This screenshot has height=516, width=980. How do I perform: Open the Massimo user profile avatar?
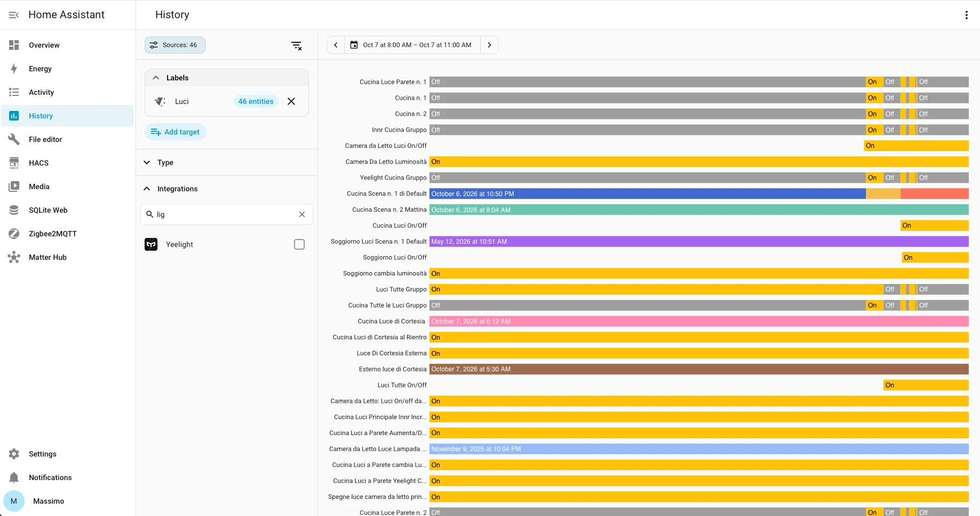(14, 501)
